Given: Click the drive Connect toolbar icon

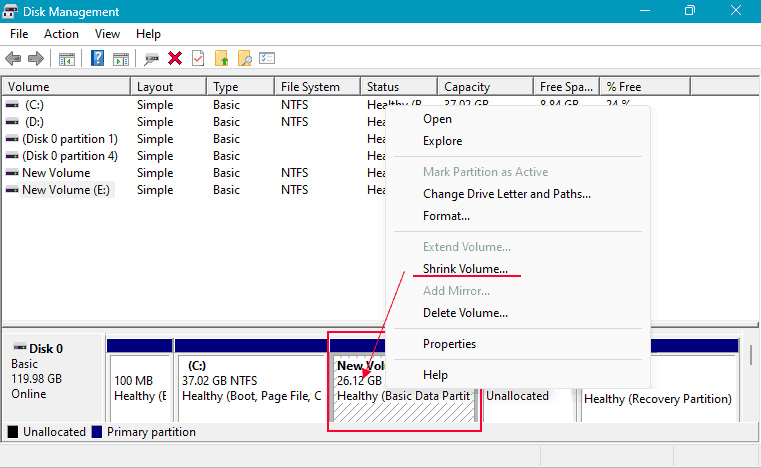Looking at the screenshot, I should pos(152,59).
